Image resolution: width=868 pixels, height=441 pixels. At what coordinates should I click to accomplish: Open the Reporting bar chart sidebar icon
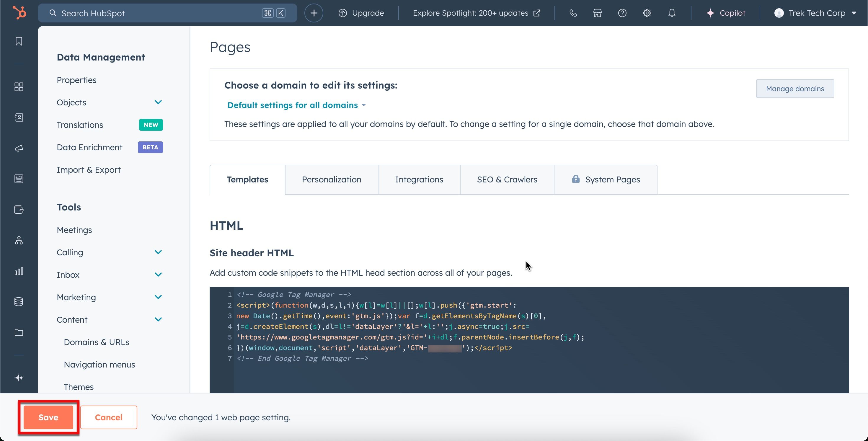pos(19,271)
